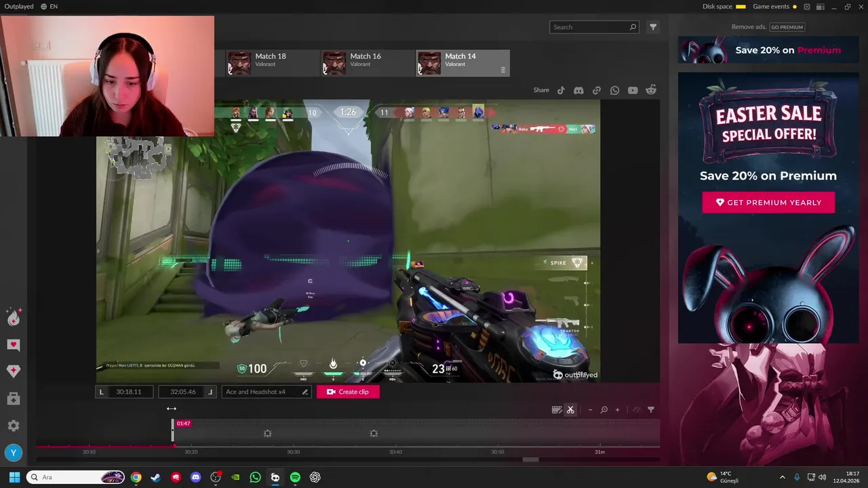Edit clip name with pencil icon
Viewport: 868px width, 488px height.
click(x=305, y=392)
